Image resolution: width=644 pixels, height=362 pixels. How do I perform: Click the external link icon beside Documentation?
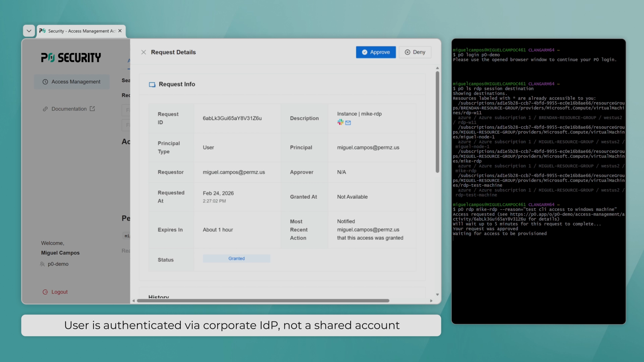[x=92, y=109]
